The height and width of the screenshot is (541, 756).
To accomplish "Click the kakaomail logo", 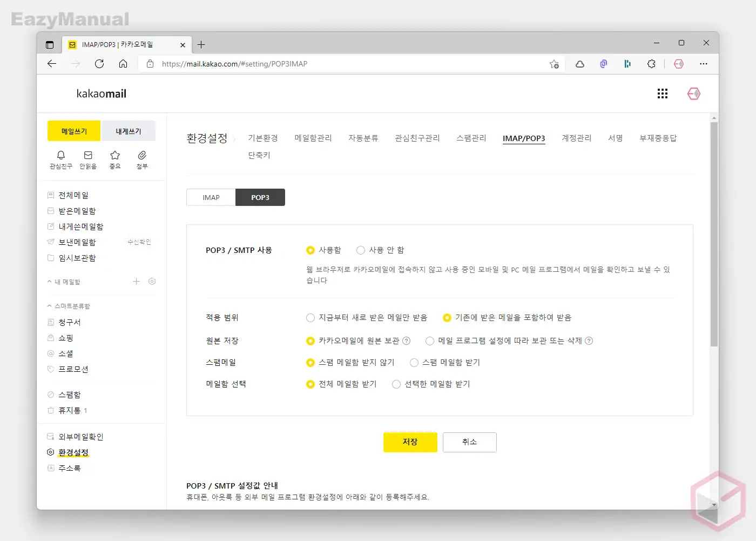I will point(102,94).
